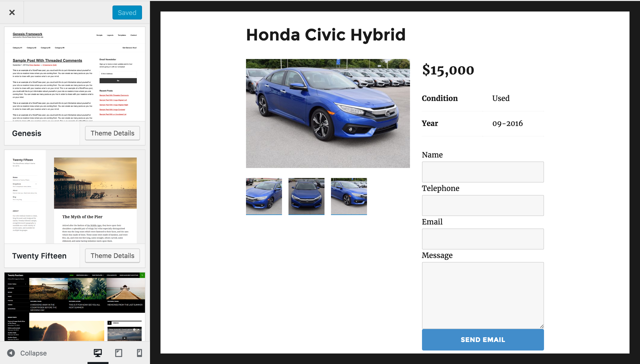
Task: Click the first car thumbnail image
Action: click(264, 196)
